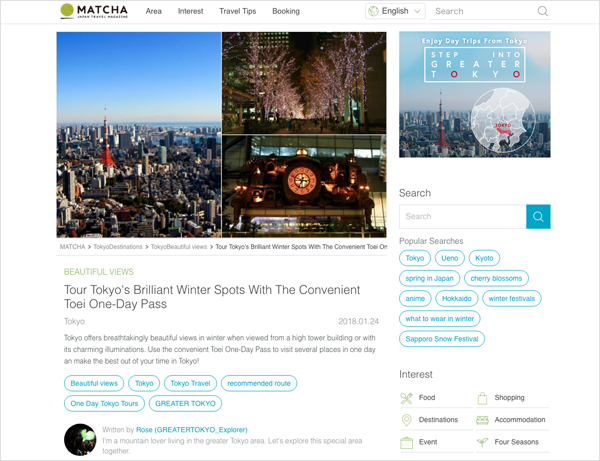Click the Four Seasons sprout icon
The width and height of the screenshot is (600, 461).
pyautogui.click(x=482, y=442)
